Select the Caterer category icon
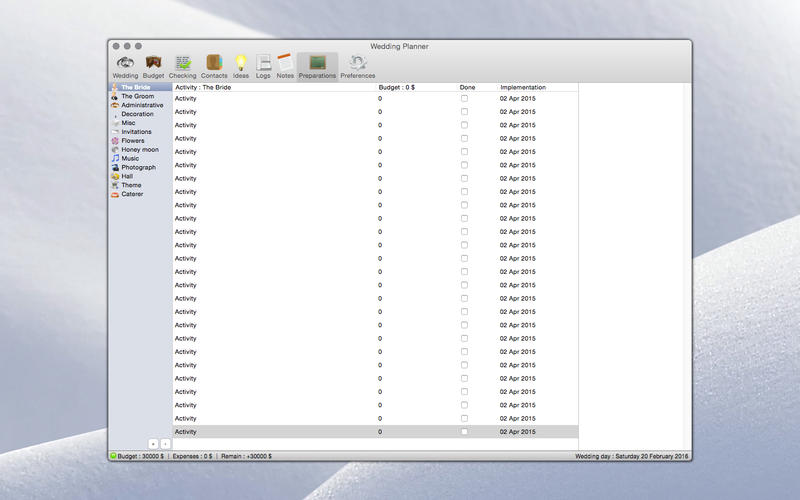Screen dimensions: 800x500 [x=115, y=194]
